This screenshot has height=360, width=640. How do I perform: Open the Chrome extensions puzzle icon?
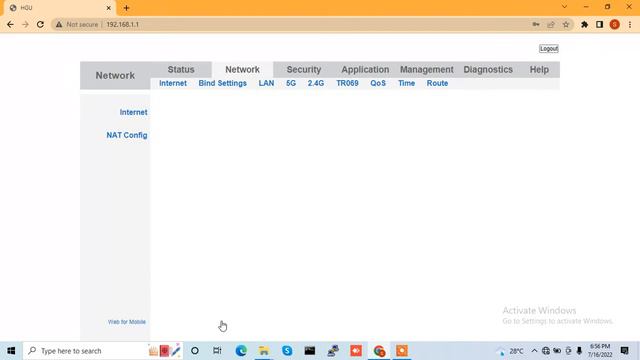pos(584,24)
